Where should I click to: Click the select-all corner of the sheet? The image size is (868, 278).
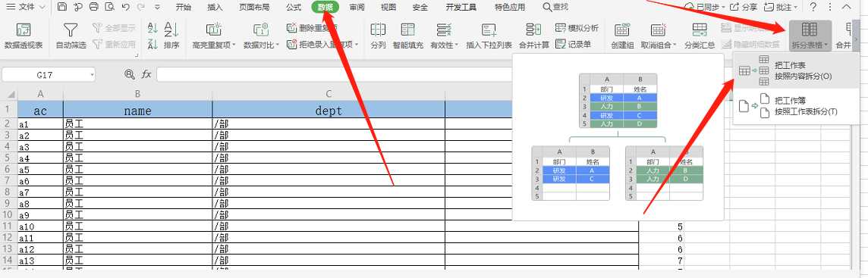tap(9, 94)
